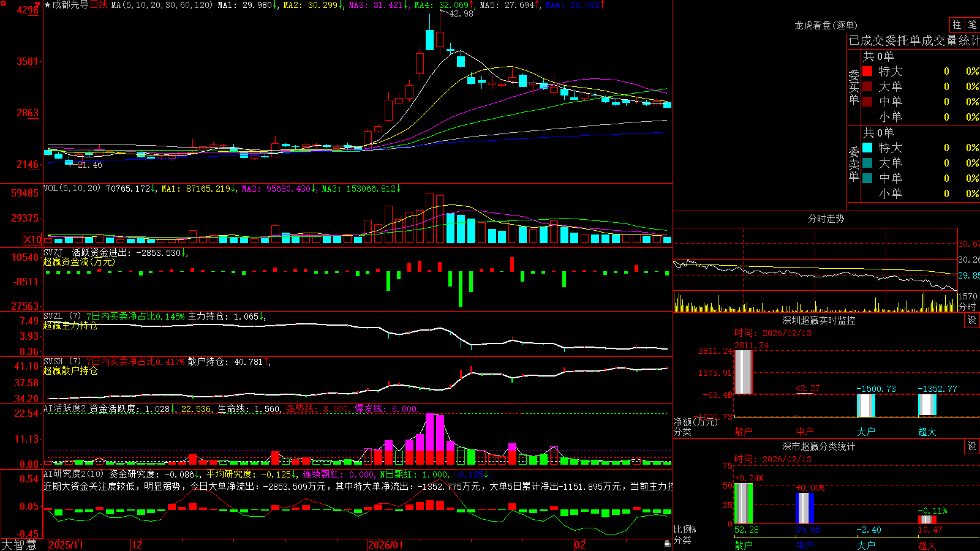Click the 02 month time axis marker
This screenshot has width=980, height=551.
click(x=580, y=545)
